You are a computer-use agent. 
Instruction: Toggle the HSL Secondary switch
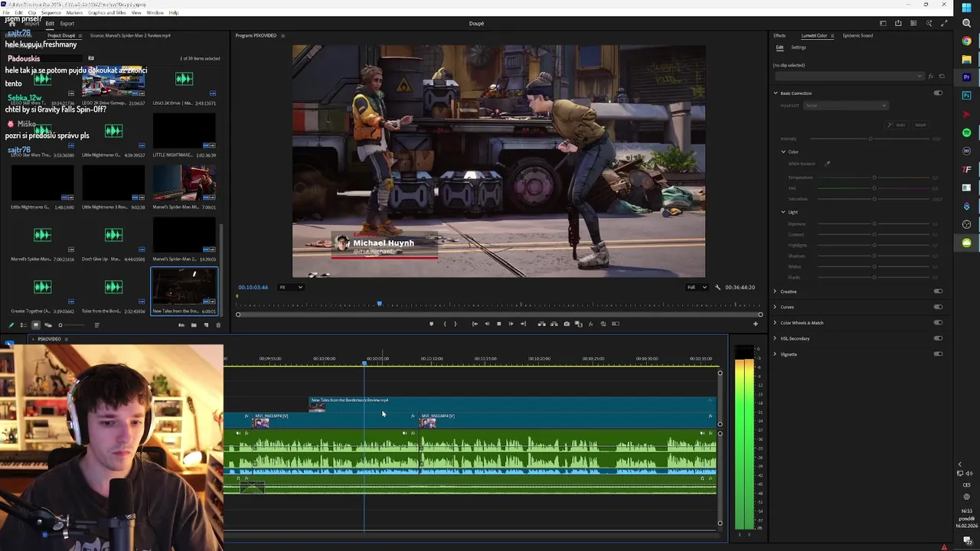tap(938, 338)
